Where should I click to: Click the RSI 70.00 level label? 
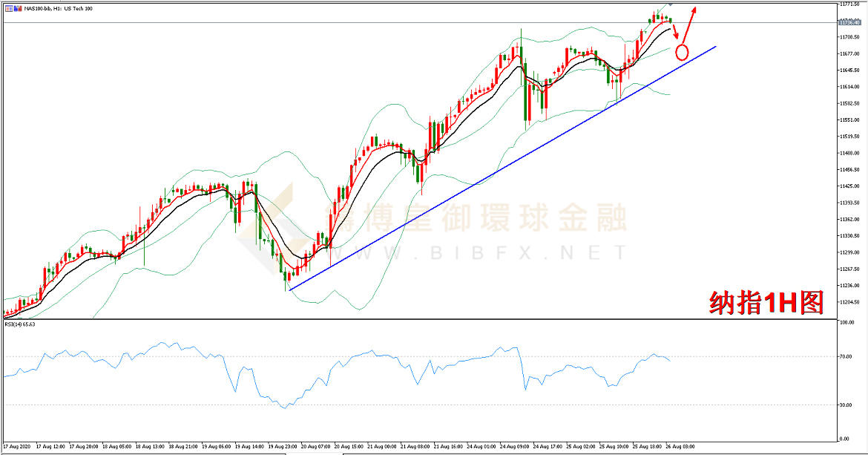point(845,357)
